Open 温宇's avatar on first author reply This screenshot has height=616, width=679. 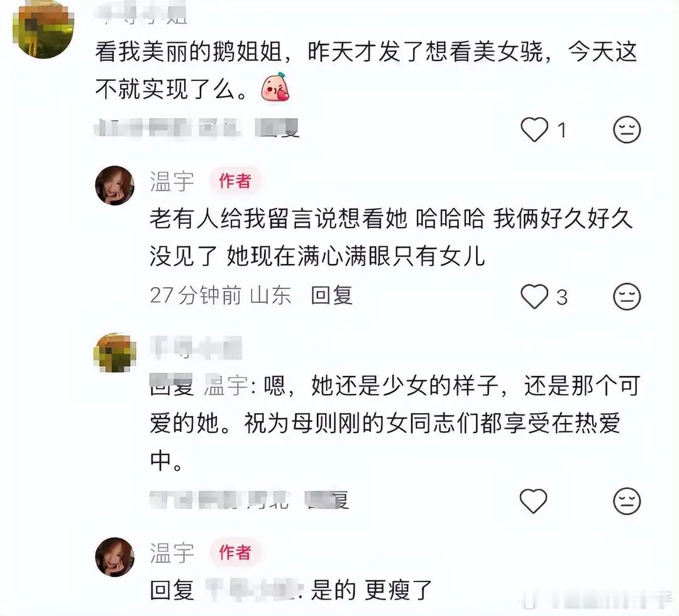[x=115, y=185]
